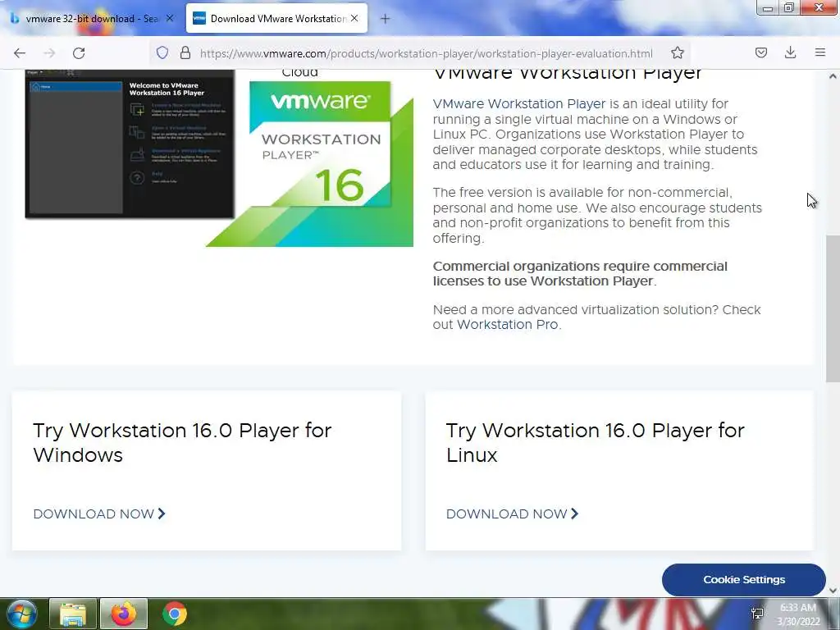Save page to Pocket

(x=760, y=52)
